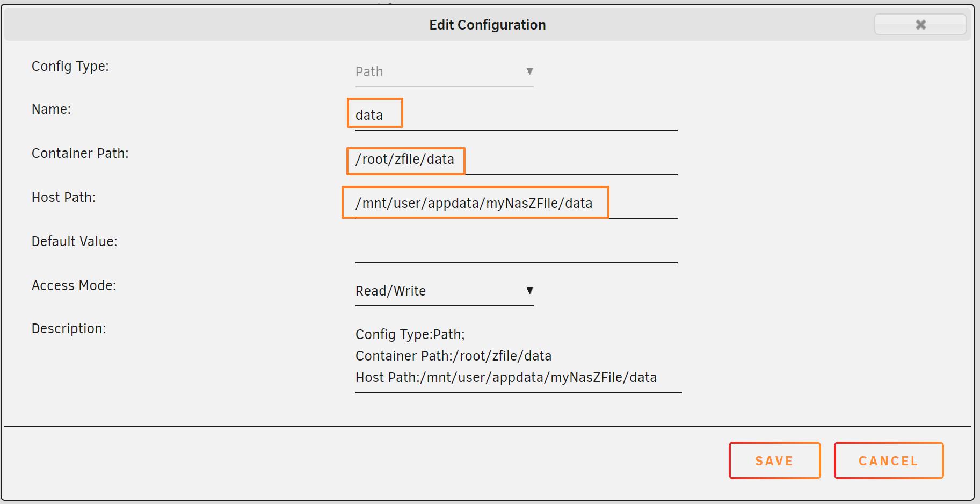Image resolution: width=980 pixels, height=504 pixels.
Task: Click the Host Path label
Action: point(63,198)
